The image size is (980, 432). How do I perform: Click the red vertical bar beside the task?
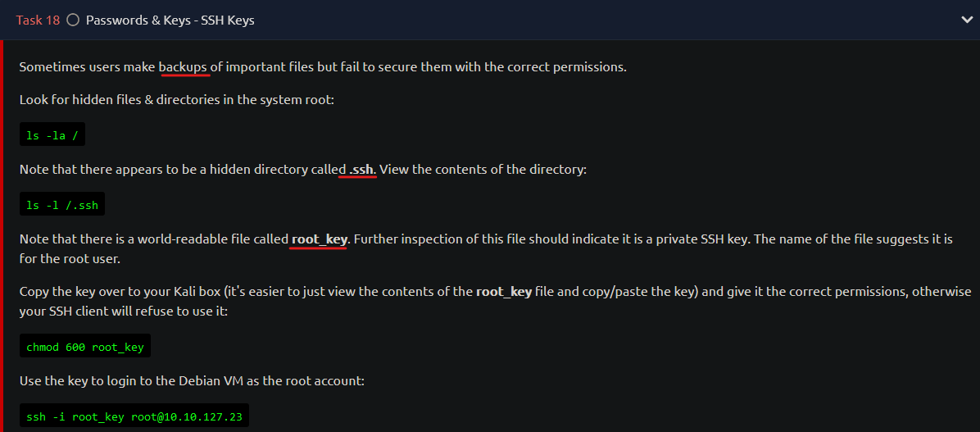coord(2,236)
